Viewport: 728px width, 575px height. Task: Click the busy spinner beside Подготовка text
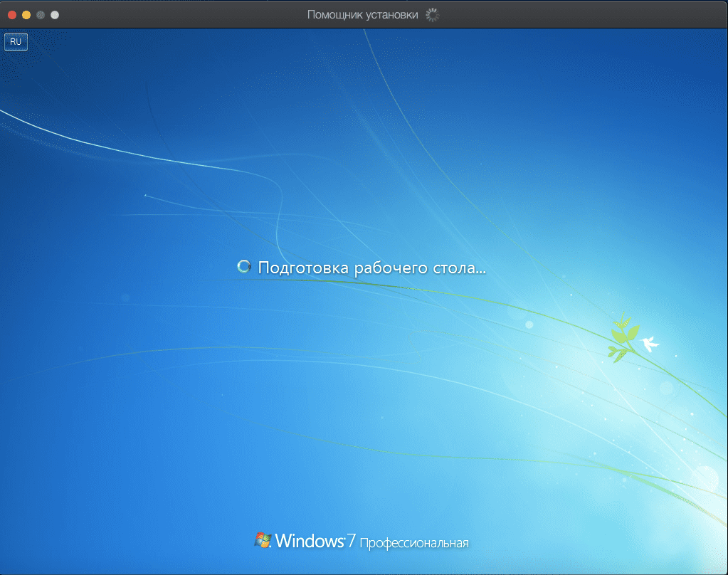(244, 267)
